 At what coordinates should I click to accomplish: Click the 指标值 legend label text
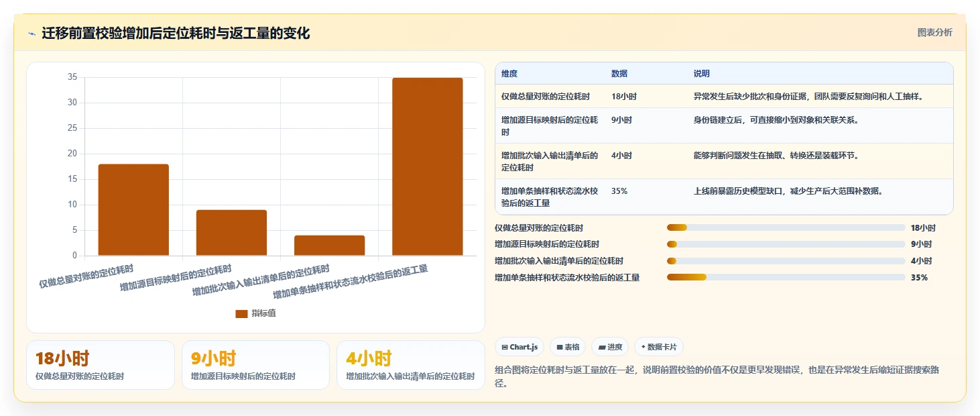pyautogui.click(x=263, y=313)
